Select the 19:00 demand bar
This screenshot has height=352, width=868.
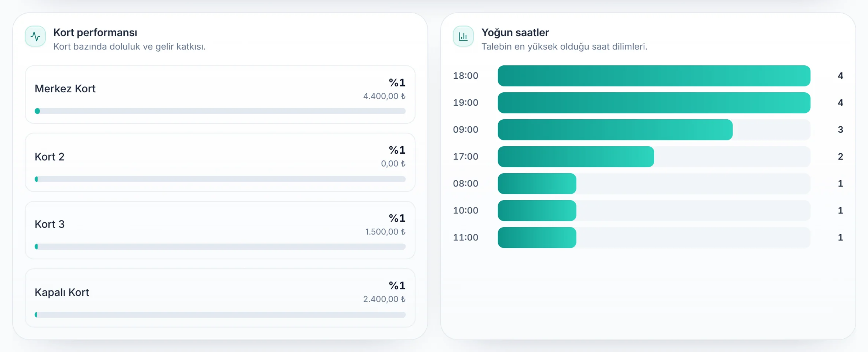[x=654, y=103]
